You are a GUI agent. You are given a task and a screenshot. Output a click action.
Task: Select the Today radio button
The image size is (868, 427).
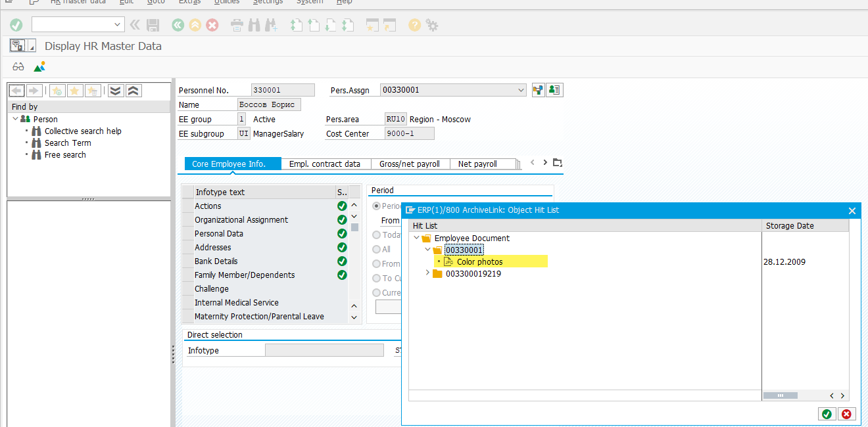pos(377,235)
